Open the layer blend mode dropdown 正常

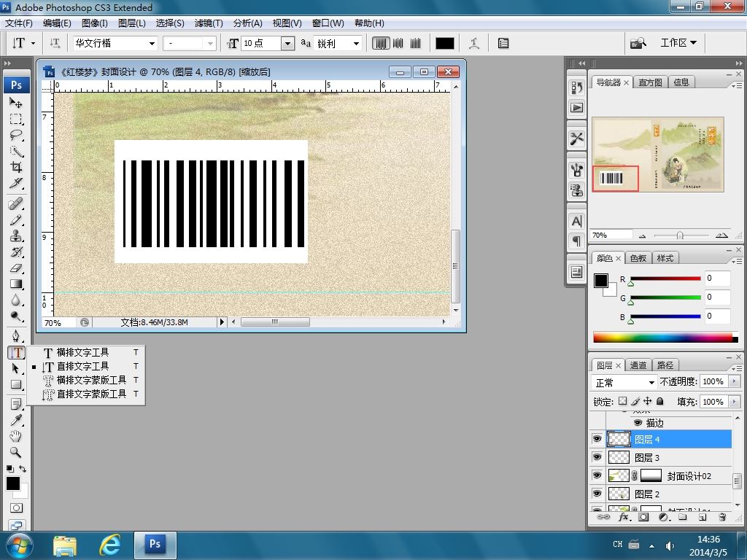pos(624,382)
